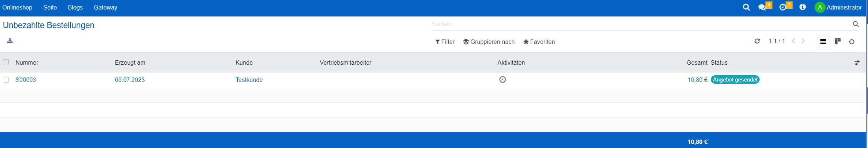Open the Onlineshop menu

tap(17, 7)
